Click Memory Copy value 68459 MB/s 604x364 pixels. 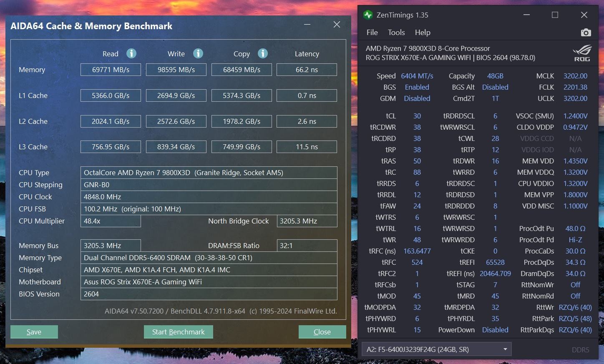coord(242,70)
